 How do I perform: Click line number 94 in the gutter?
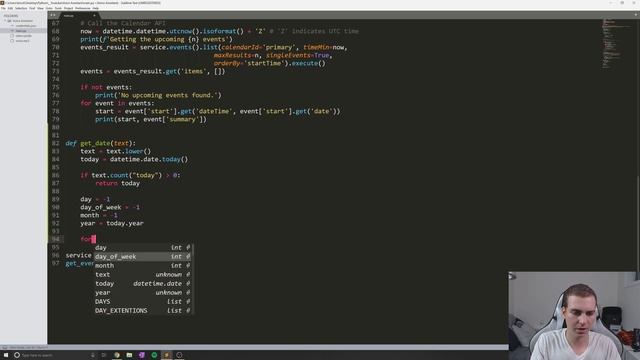tap(56, 239)
